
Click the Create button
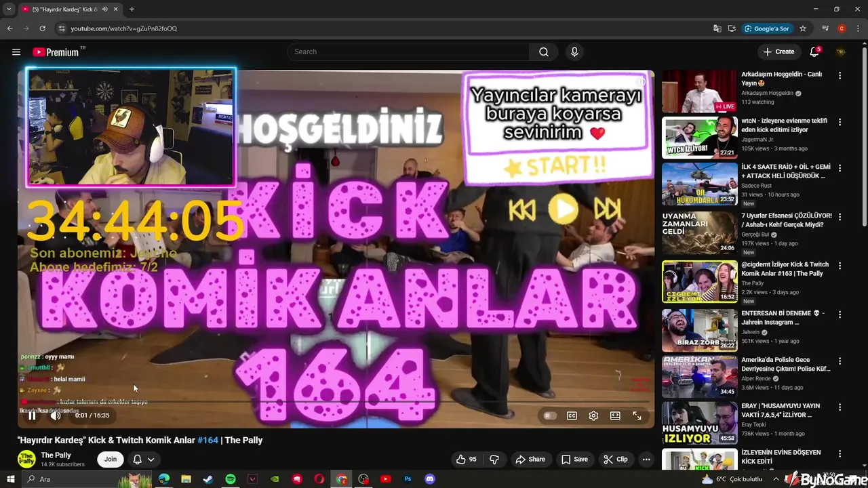tap(778, 52)
